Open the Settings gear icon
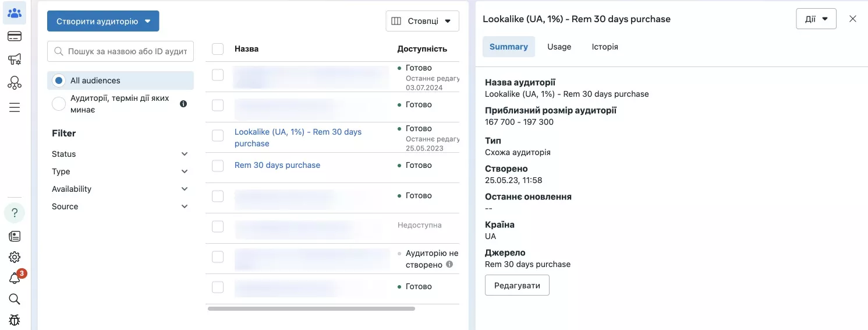This screenshot has height=330, width=868. tap(15, 257)
